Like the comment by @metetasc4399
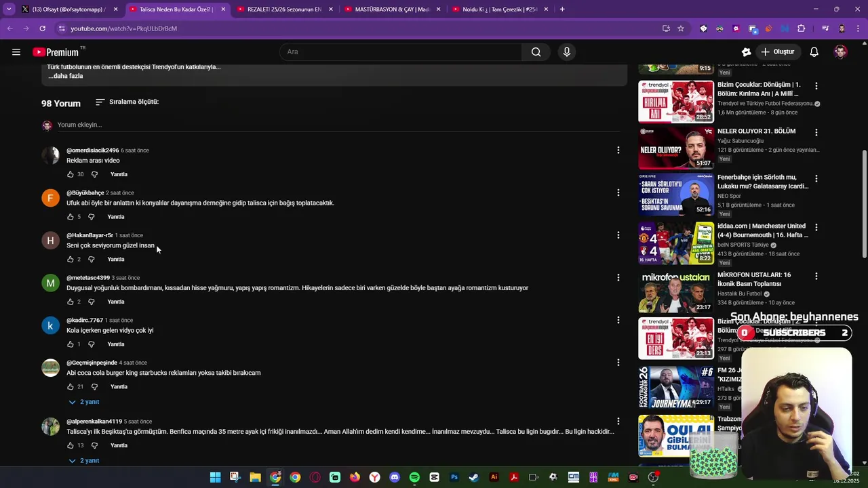The width and height of the screenshot is (868, 488). pos(71,302)
